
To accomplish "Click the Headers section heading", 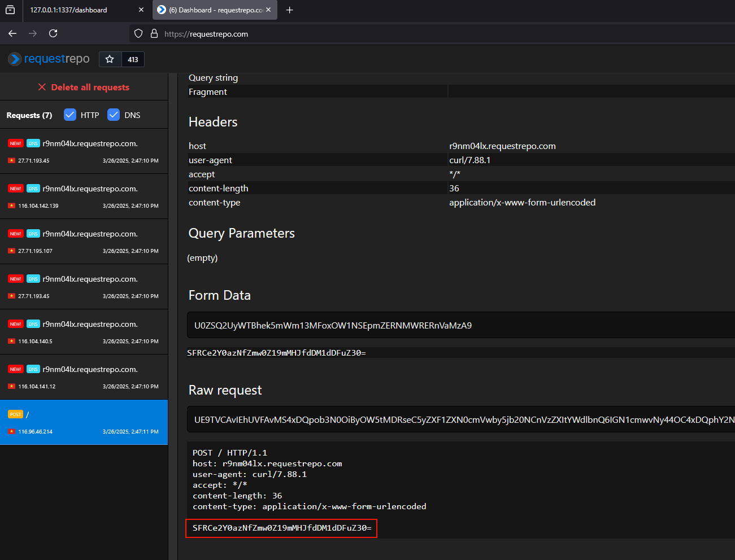I will [x=213, y=122].
